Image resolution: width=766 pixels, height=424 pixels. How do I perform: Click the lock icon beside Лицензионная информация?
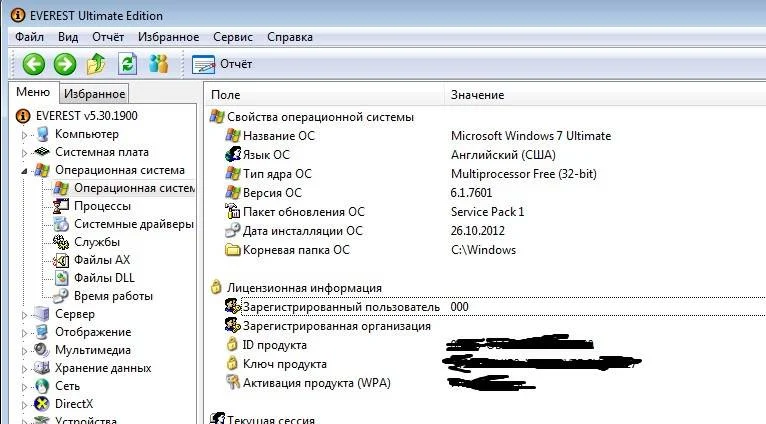pos(216,287)
